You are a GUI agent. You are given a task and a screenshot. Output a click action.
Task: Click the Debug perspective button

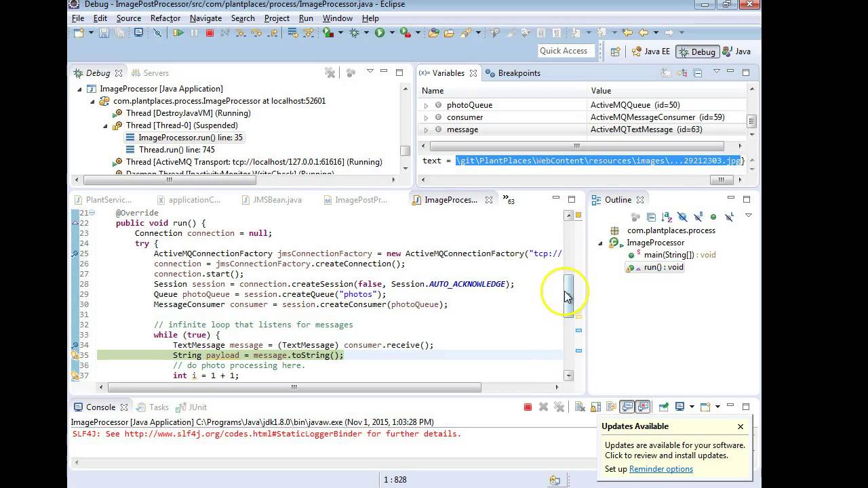point(697,52)
